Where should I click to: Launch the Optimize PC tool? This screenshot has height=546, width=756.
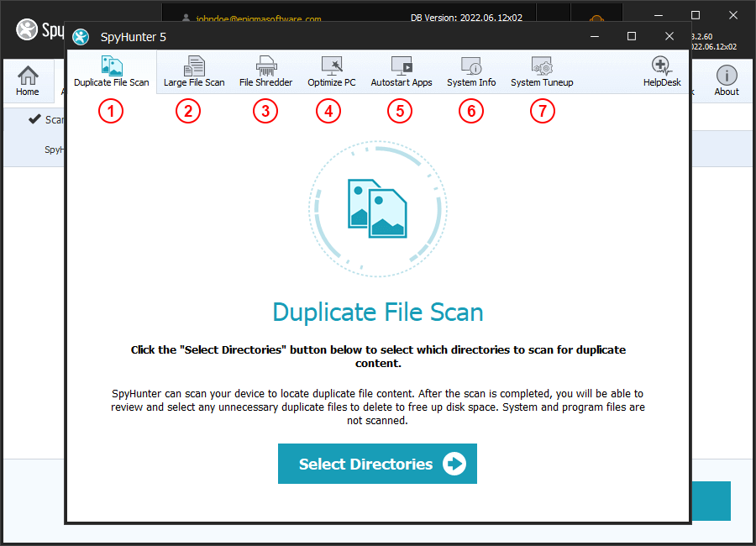coord(331,71)
